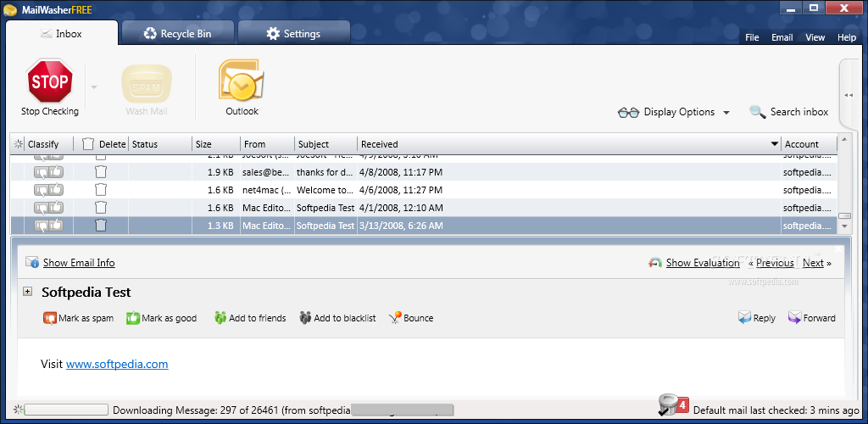Screen dimensions: 868x424
Task: Open the View menu
Action: [x=815, y=37]
